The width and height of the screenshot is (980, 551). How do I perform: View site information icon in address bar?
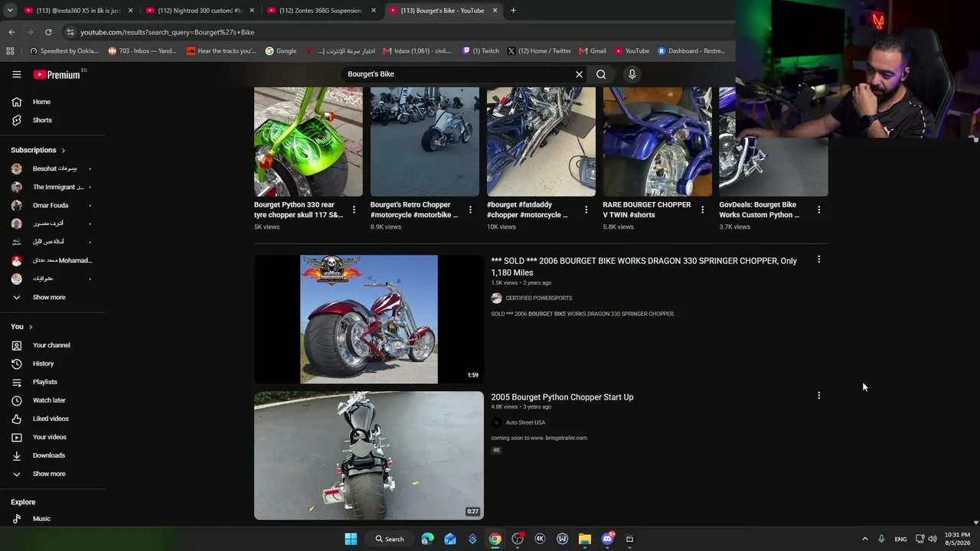(x=70, y=32)
